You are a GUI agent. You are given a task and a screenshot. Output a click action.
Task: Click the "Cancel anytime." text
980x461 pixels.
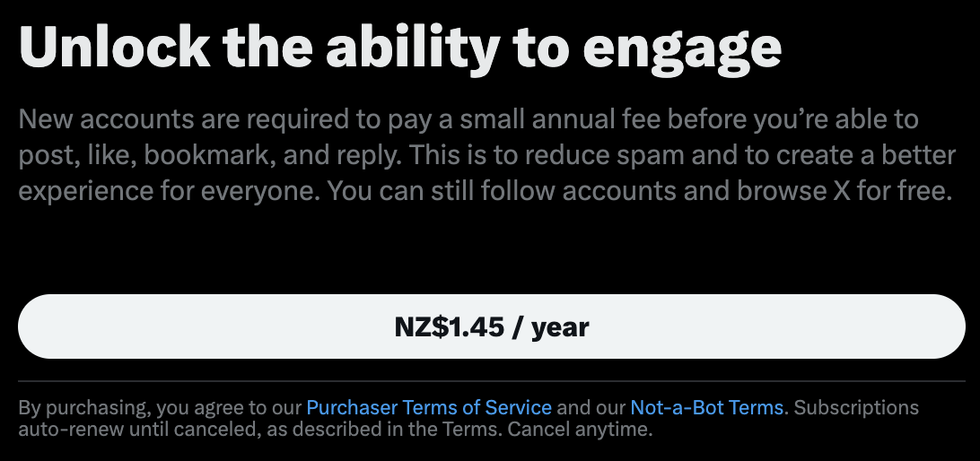pos(579,430)
